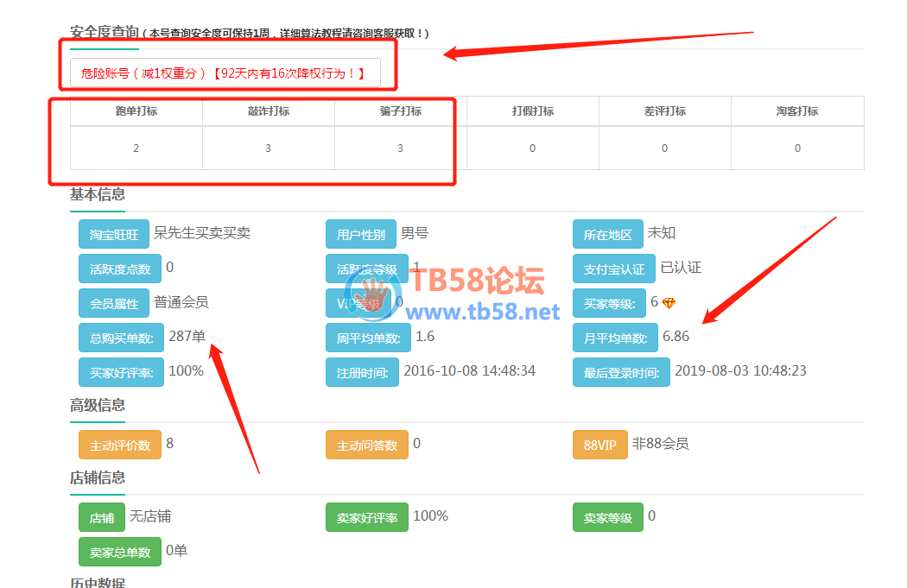Click the 支付宝认证 label
The height and width of the screenshot is (588, 907).
tap(613, 269)
